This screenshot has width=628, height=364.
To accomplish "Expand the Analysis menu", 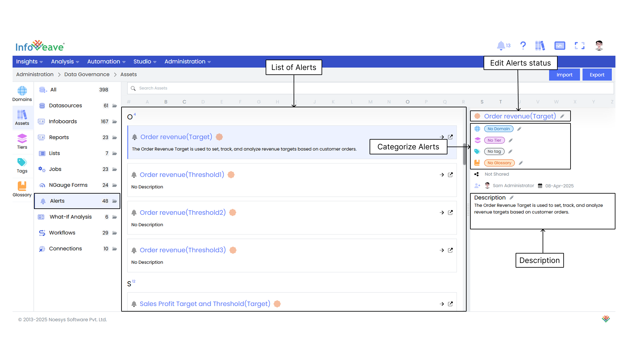I will click(x=65, y=62).
